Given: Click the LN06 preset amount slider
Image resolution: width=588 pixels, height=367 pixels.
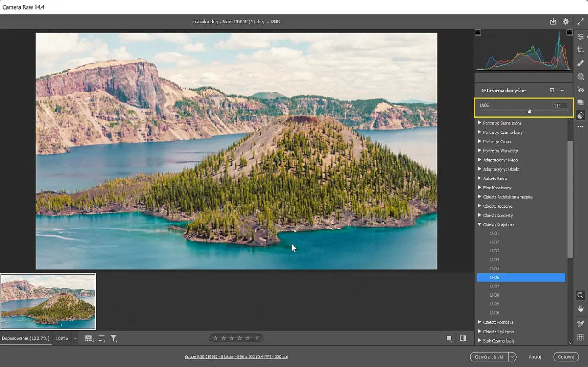Looking at the screenshot, I should [x=530, y=111].
